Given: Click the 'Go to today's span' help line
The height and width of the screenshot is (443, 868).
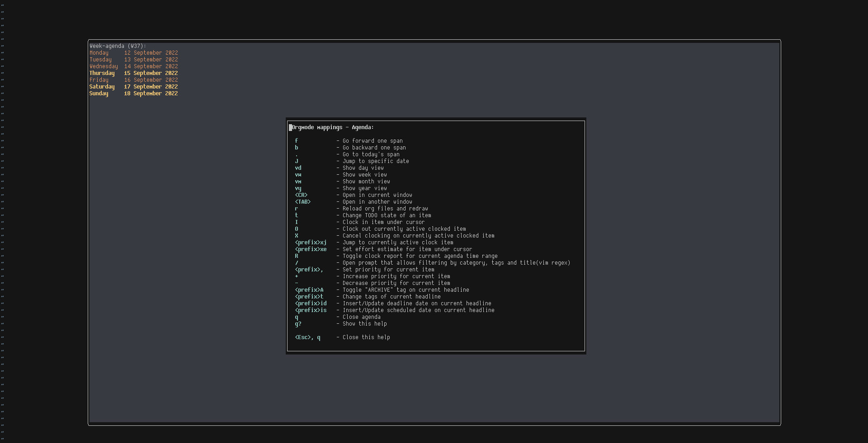Looking at the screenshot, I should pos(347,154).
